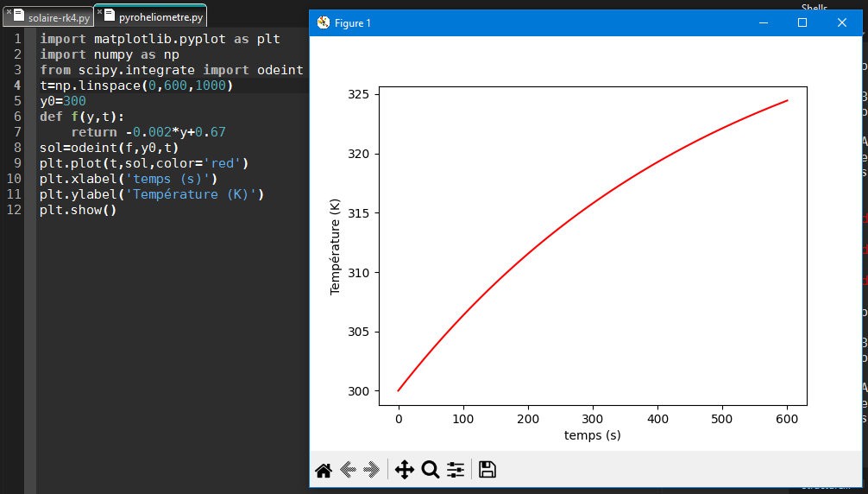Close the solaire-rk4.py tab
The height and width of the screenshot is (494, 868).
9,11
